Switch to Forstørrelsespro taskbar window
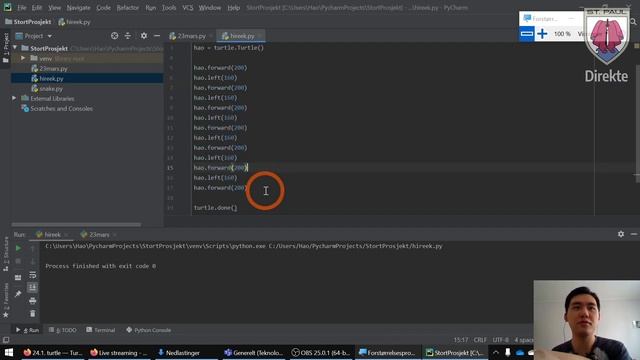The height and width of the screenshot is (360, 640). pos(387,353)
